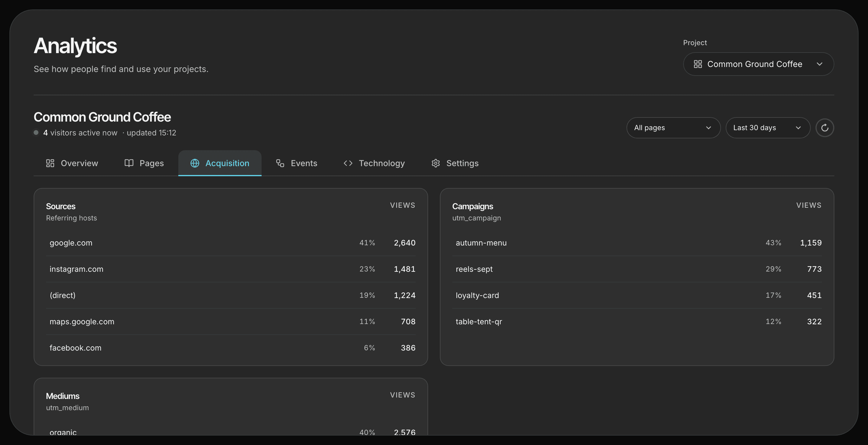Viewport: 868px width, 445px height.
Task: Click the 23% share for instagram.com
Action: pos(367,269)
